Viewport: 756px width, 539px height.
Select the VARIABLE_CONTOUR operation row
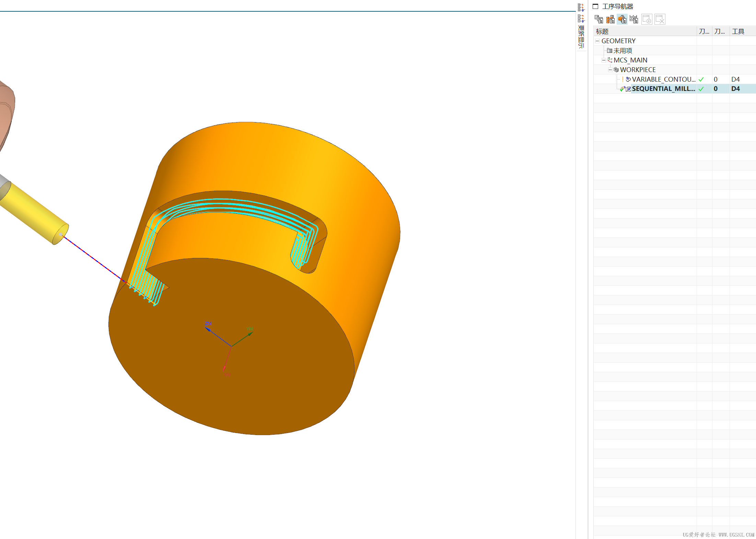tap(675, 79)
